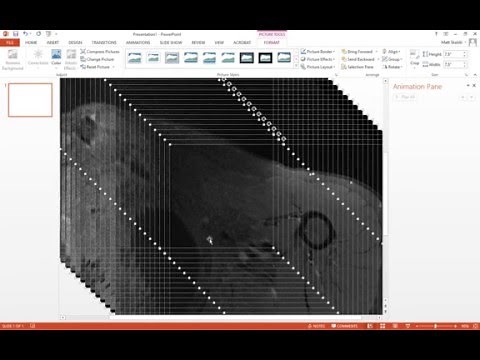The width and height of the screenshot is (480, 360).
Task: Open the Selection Pane
Action: tap(357, 67)
